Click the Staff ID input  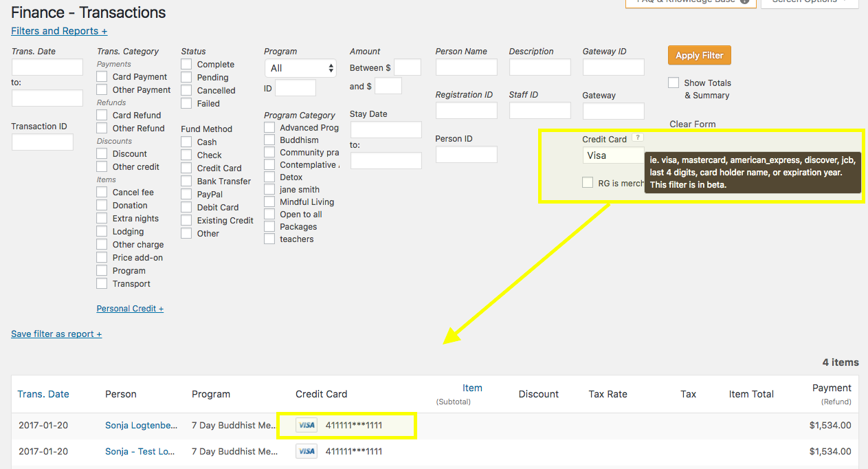pyautogui.click(x=540, y=110)
